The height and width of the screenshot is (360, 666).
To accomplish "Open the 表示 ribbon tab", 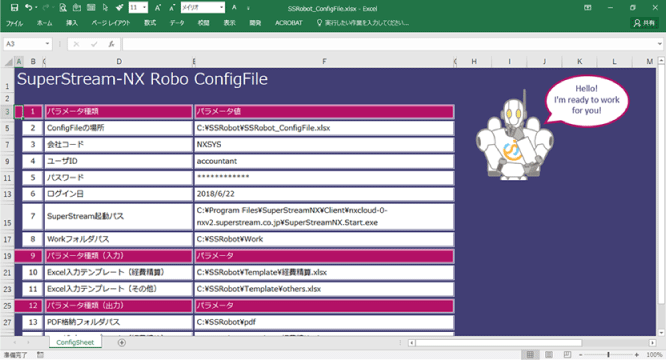I will (x=229, y=23).
